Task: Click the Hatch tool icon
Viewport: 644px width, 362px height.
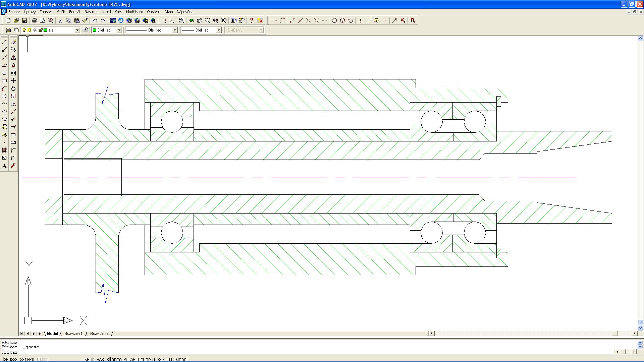Action: tap(4, 150)
